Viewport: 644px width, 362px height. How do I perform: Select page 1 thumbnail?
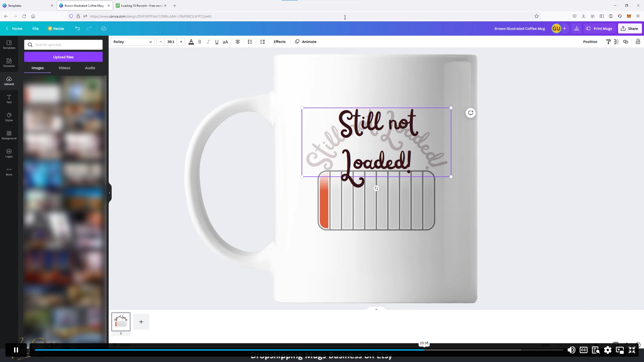click(x=121, y=322)
